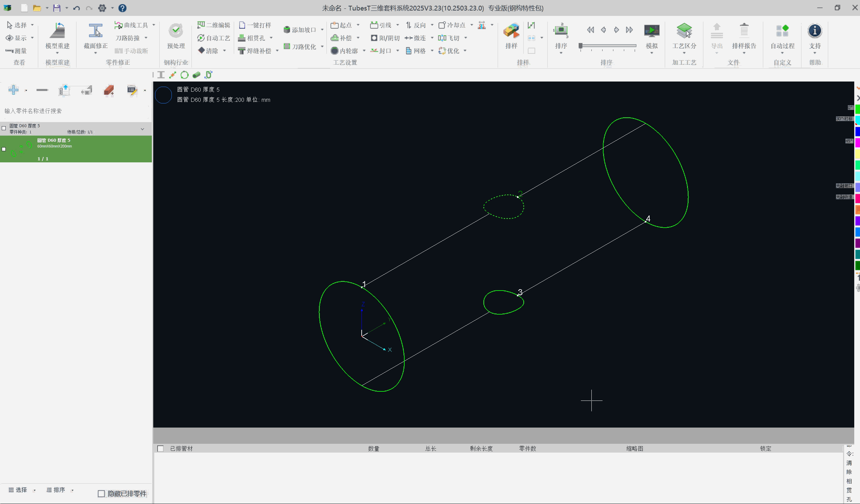Screen dimensions: 860x504
Task: Expand the 曲线工具 dropdown arrow
Action: point(154,25)
